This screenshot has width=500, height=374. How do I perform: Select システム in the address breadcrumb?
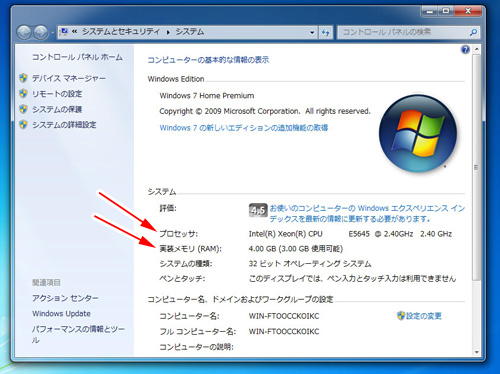coord(190,32)
